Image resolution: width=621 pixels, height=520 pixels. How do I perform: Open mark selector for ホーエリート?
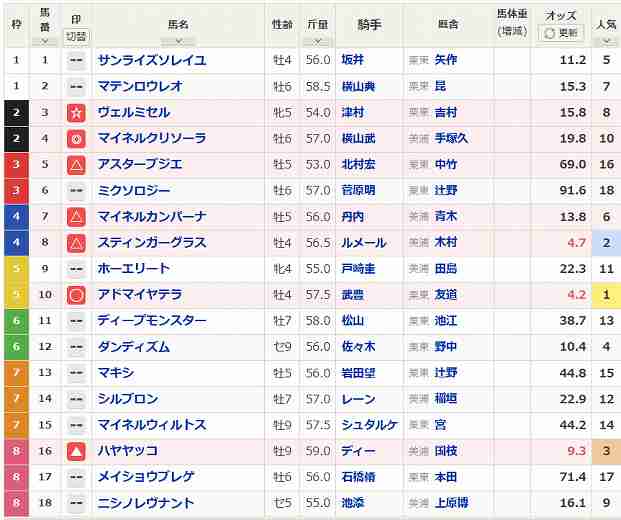pyautogui.click(x=76, y=269)
